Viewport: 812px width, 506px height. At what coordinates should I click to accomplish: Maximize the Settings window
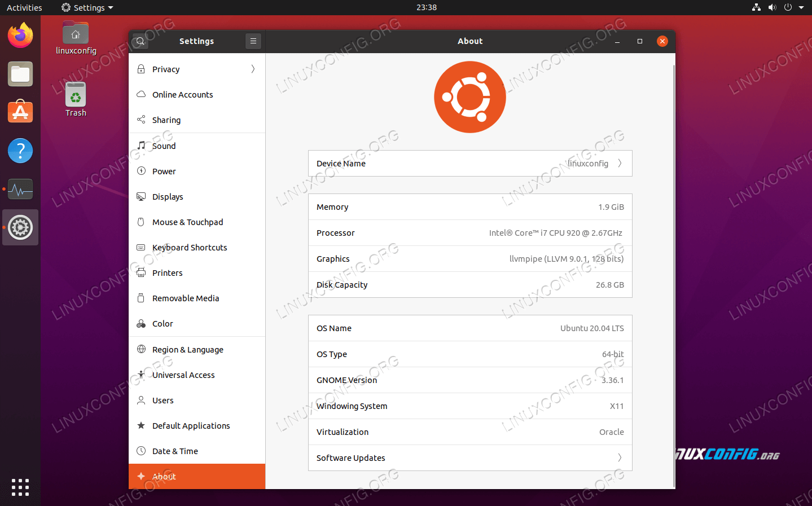coord(640,41)
